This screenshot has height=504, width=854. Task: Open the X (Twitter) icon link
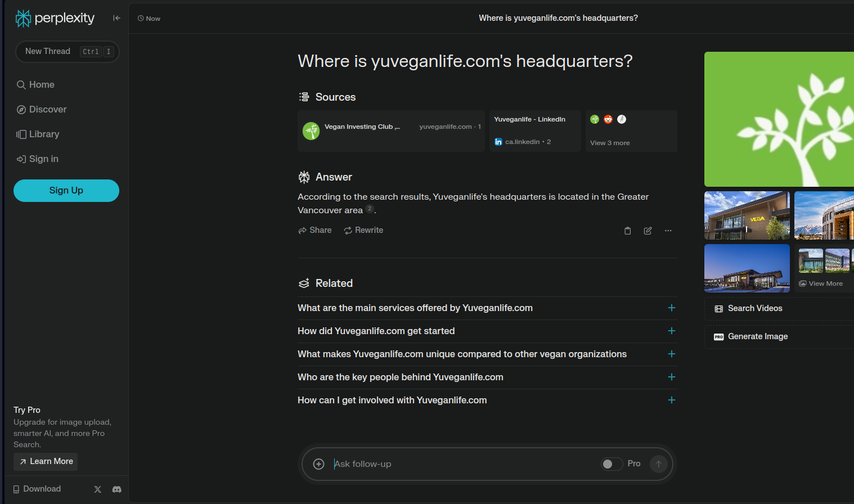point(98,489)
